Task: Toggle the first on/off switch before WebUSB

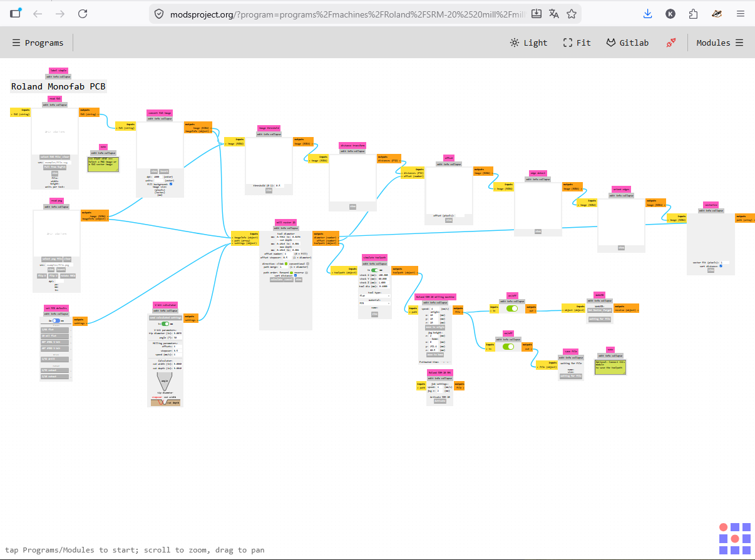Action: 512,308
